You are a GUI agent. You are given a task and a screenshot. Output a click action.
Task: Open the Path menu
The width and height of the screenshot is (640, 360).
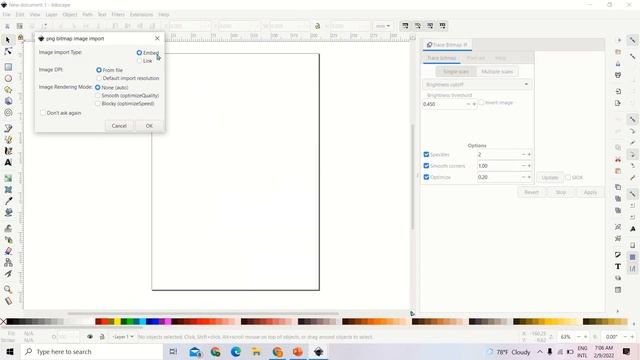[87, 14]
